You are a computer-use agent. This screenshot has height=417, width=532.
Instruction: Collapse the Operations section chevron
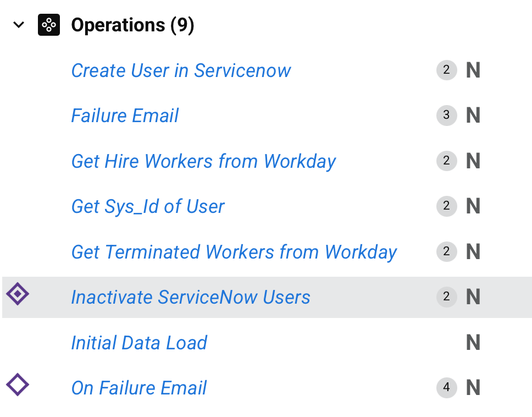pos(19,25)
